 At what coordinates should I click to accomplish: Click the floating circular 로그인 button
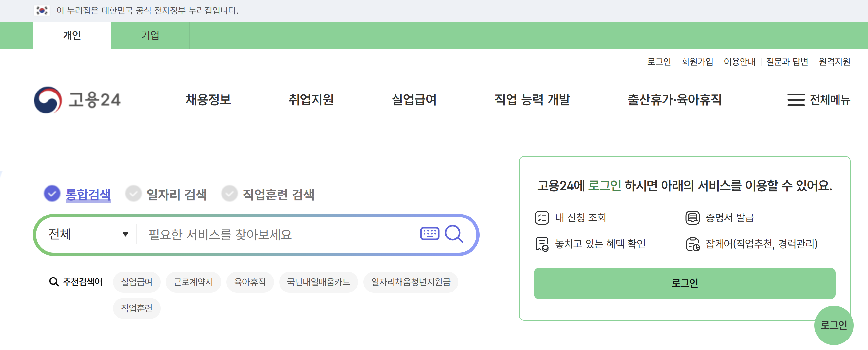tap(833, 325)
